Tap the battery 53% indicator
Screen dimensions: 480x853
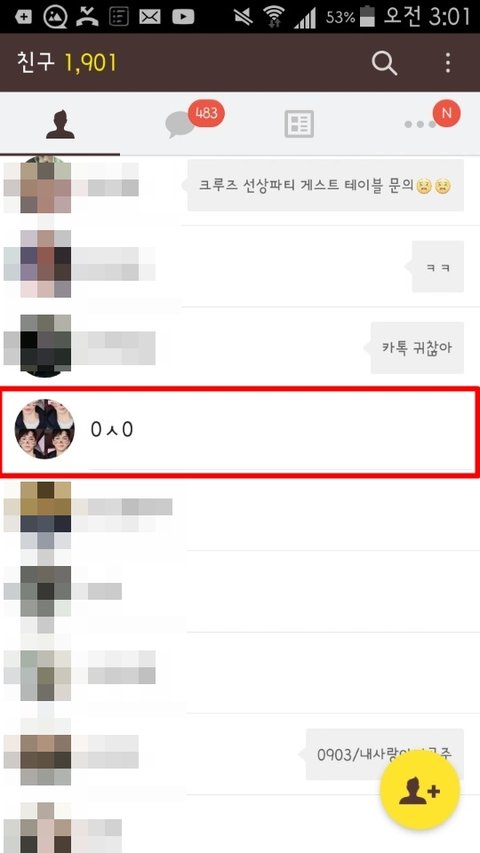350,17
